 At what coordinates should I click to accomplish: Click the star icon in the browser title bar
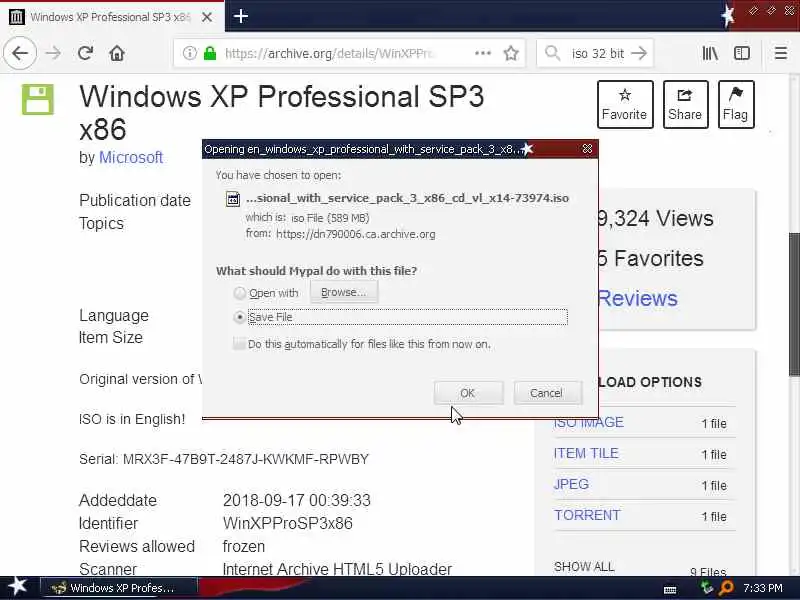(729, 15)
